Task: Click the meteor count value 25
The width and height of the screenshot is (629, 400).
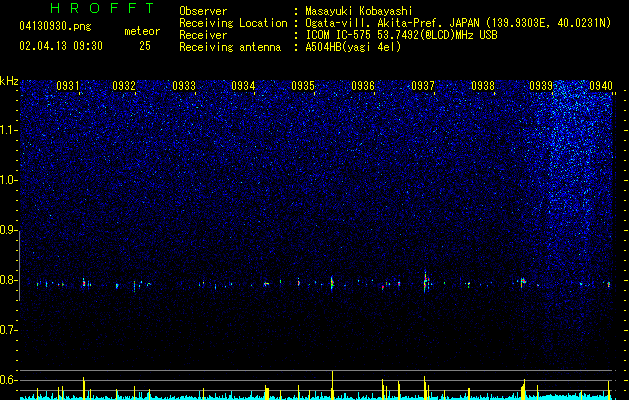Action: coord(145,46)
